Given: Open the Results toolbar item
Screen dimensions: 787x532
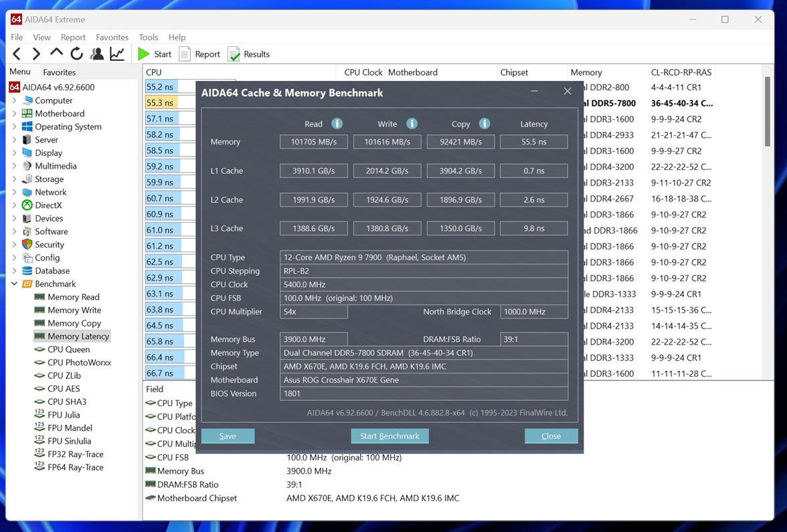Looking at the screenshot, I should tap(249, 54).
